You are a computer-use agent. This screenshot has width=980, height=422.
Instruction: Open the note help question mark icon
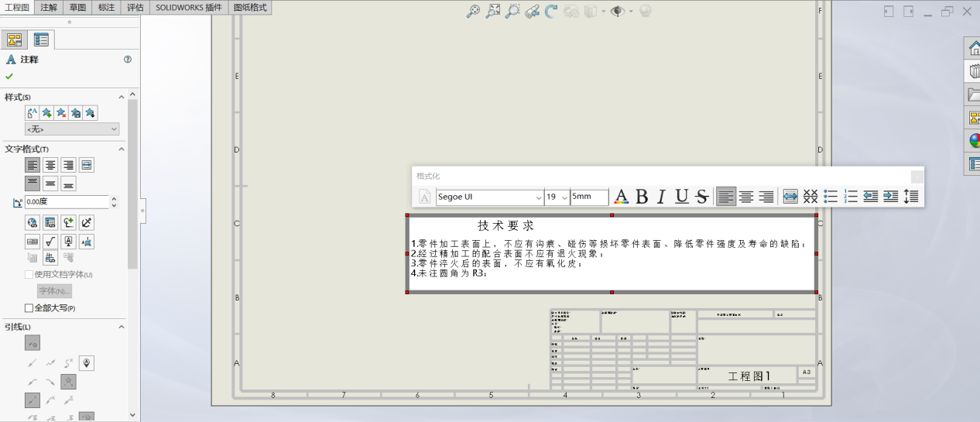coord(128,59)
